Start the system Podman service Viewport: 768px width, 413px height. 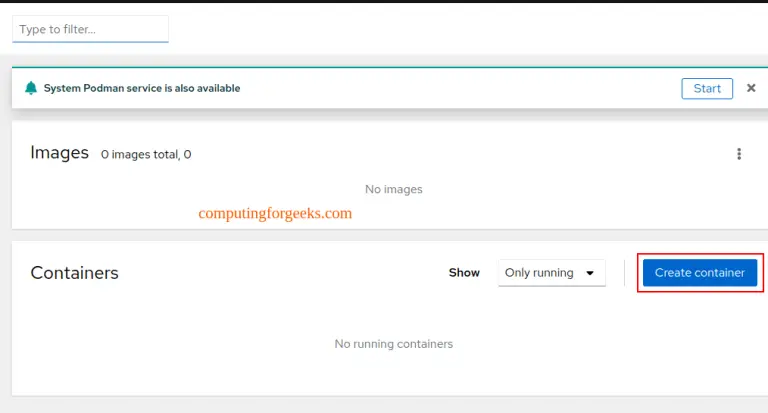click(707, 88)
